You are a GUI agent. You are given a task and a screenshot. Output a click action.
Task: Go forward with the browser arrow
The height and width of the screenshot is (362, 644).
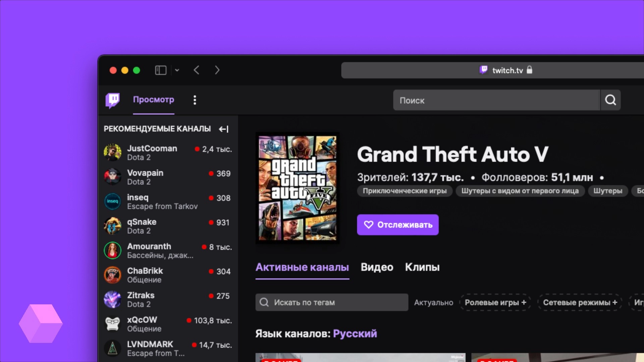[217, 70]
